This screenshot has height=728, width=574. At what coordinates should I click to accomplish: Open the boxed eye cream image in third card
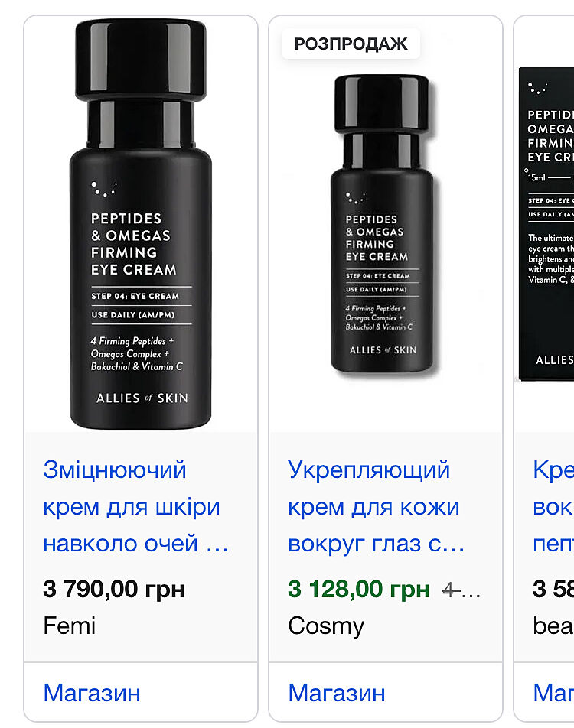click(546, 224)
